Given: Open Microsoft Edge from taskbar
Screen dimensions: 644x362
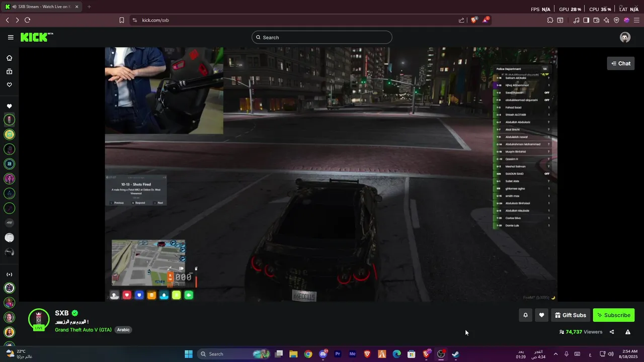Looking at the screenshot, I should click(x=396, y=354).
